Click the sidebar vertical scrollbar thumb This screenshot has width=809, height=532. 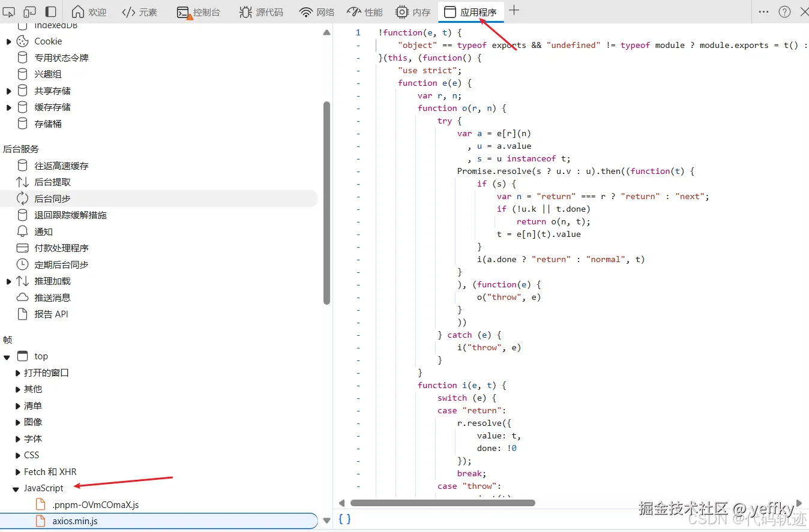(x=327, y=203)
